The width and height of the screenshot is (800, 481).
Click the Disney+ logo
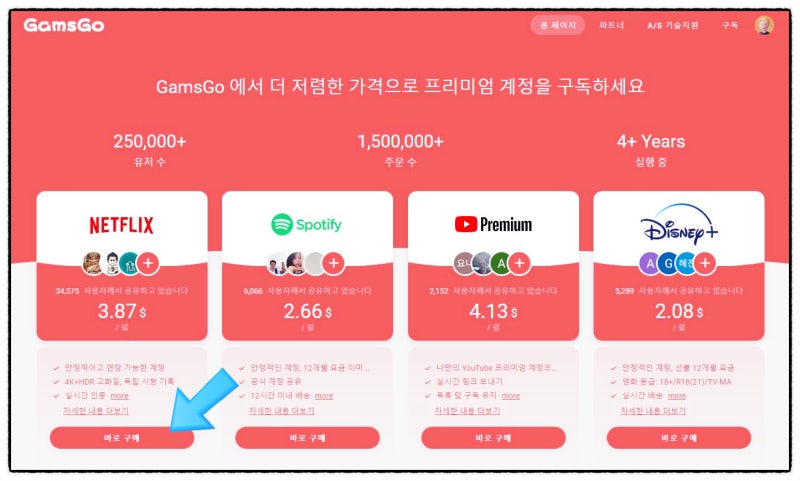[x=679, y=223]
